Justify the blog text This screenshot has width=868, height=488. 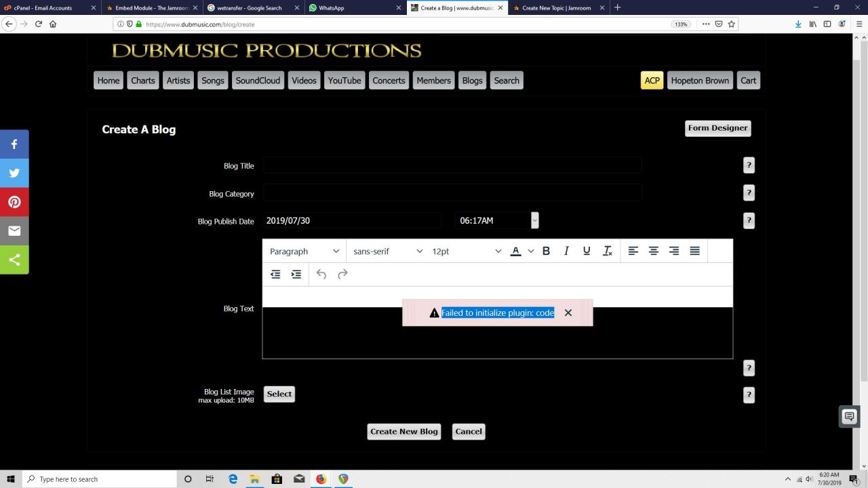pyautogui.click(x=694, y=251)
